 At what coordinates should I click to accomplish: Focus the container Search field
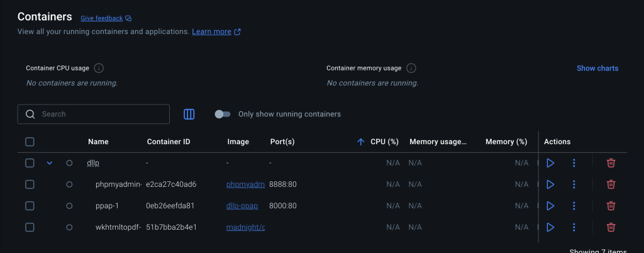point(101,114)
